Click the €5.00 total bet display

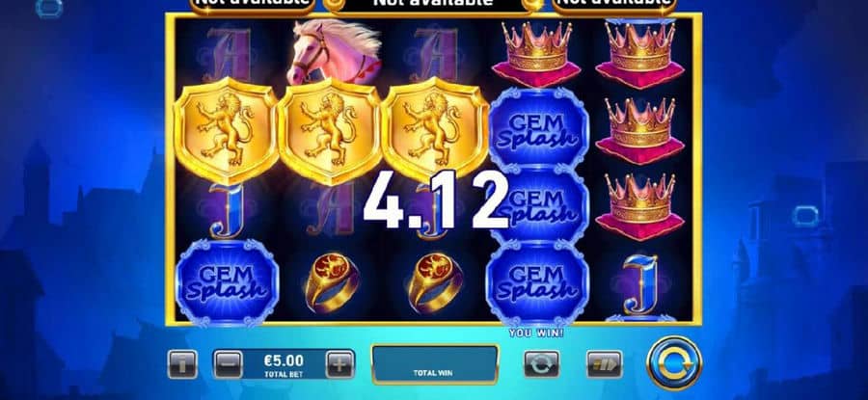click(284, 364)
